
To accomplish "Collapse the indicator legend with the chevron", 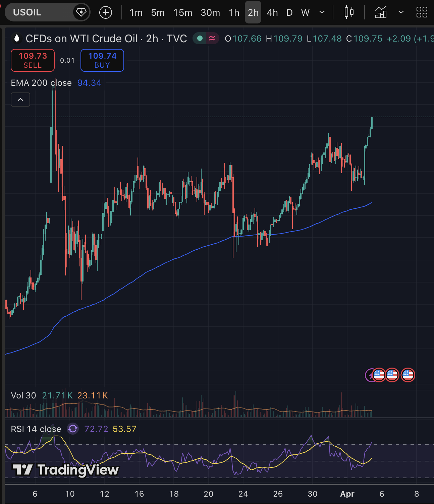I will pos(20,100).
